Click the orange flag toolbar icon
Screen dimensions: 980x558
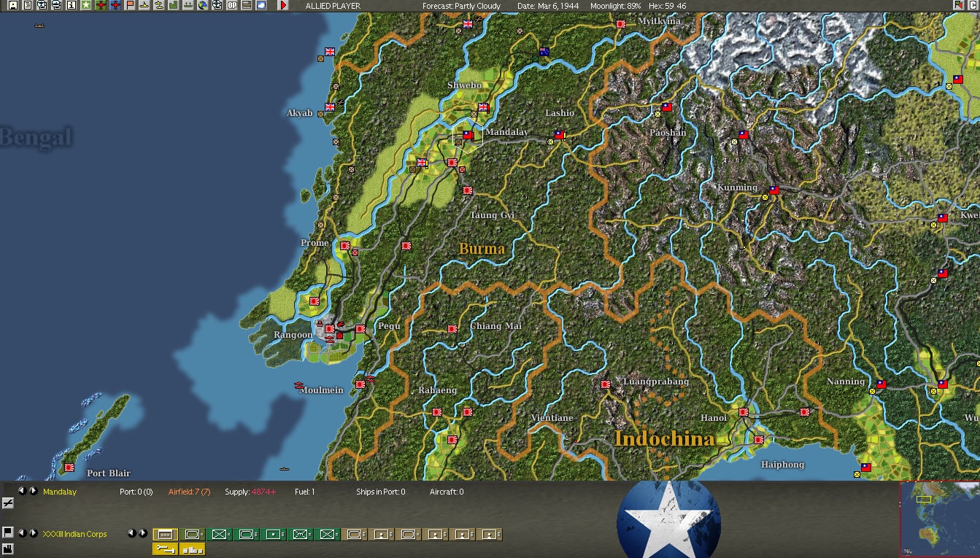(x=129, y=5)
